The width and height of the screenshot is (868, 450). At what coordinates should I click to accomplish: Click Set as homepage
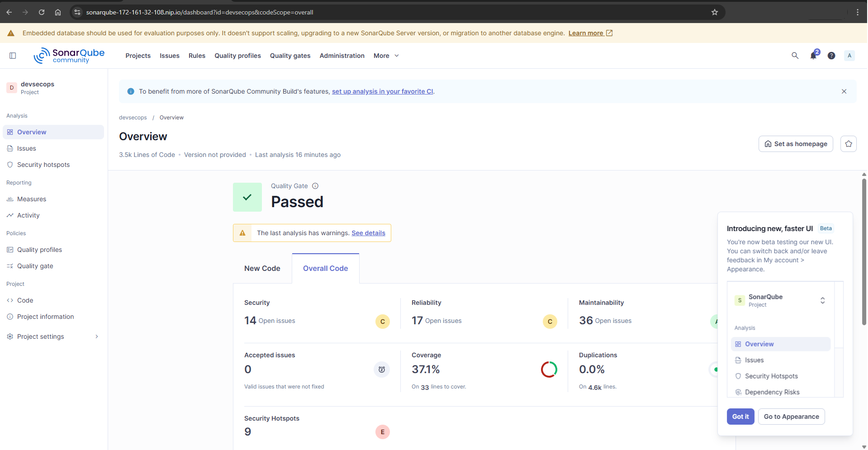796,143
